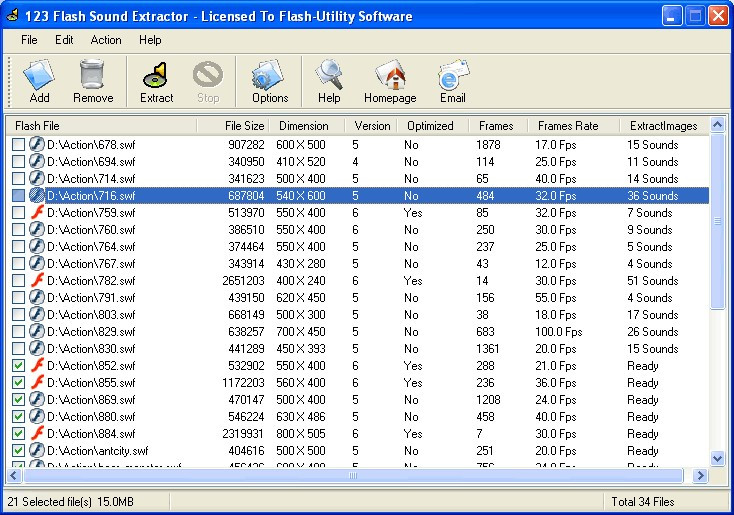
Task: Click the Email envelope icon
Action: pos(453,74)
